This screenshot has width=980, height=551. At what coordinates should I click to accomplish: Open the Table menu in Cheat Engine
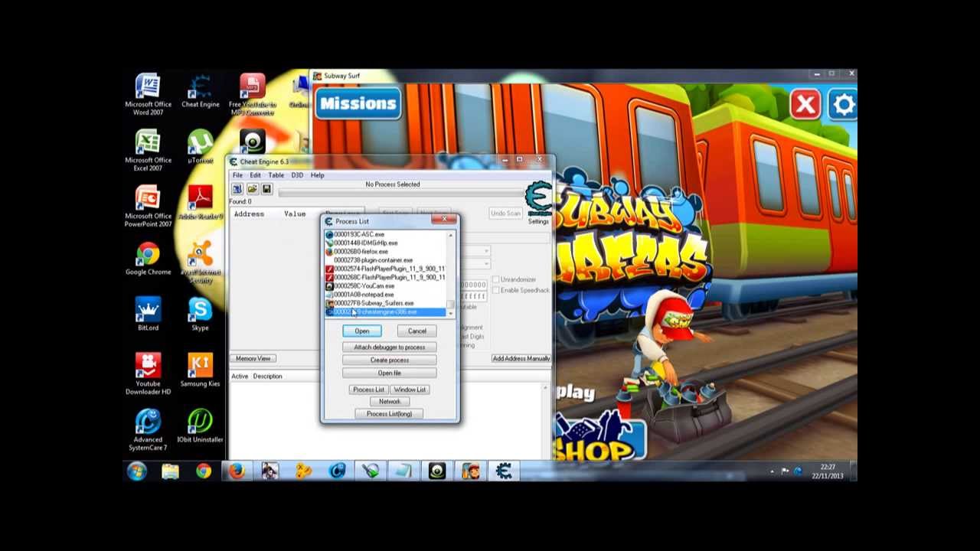click(276, 175)
